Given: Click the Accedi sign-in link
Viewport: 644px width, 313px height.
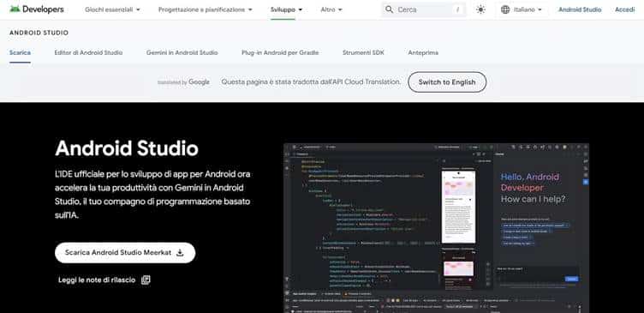Looking at the screenshot, I should tap(624, 9).
